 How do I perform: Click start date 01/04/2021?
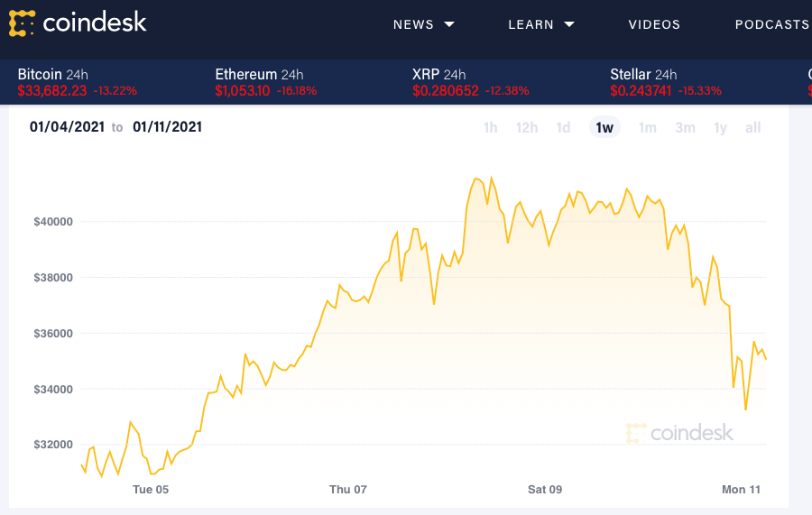point(67,127)
